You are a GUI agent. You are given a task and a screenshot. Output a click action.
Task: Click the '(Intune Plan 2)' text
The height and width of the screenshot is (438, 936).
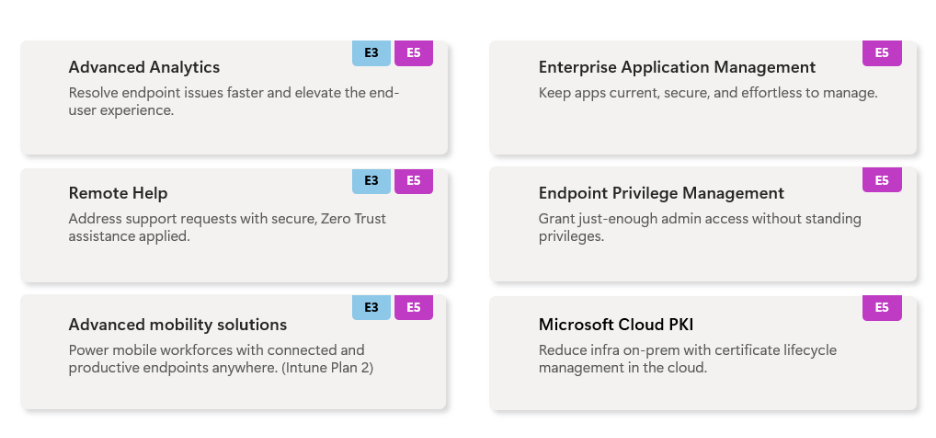[327, 368]
